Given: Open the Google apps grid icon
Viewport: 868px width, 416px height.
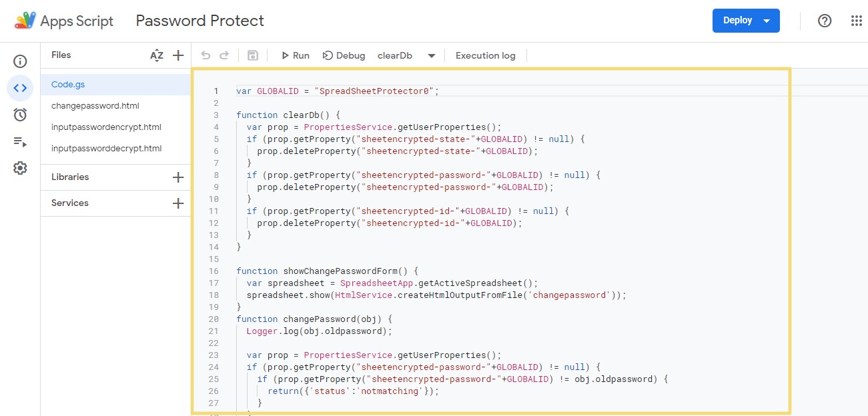Looking at the screenshot, I should (857, 21).
